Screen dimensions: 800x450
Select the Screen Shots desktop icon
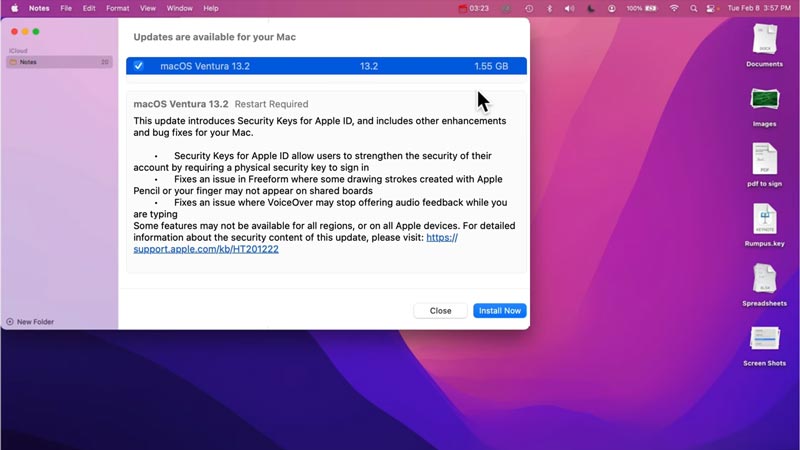764,345
